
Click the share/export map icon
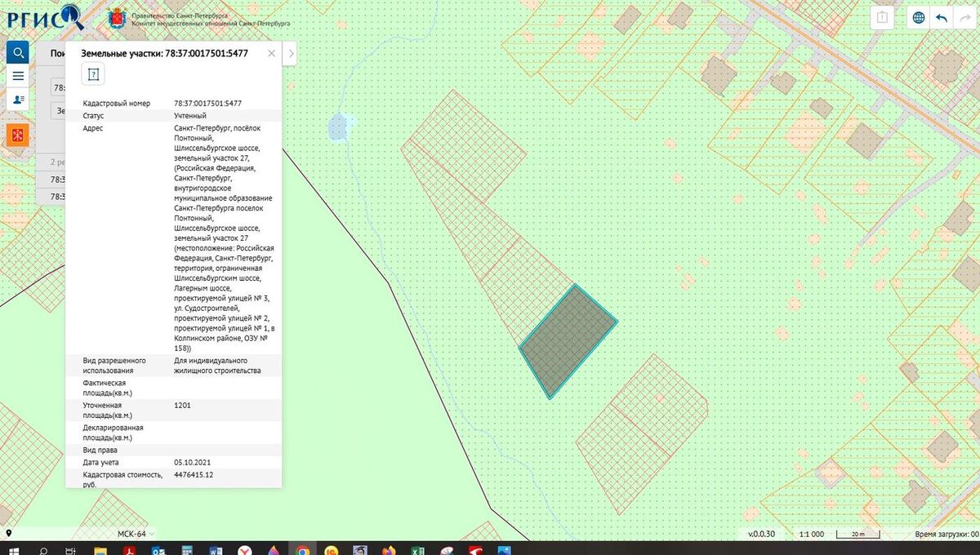coord(882,17)
